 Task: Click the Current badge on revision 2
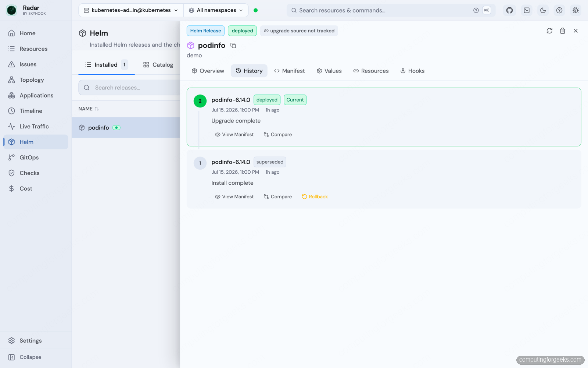[295, 100]
